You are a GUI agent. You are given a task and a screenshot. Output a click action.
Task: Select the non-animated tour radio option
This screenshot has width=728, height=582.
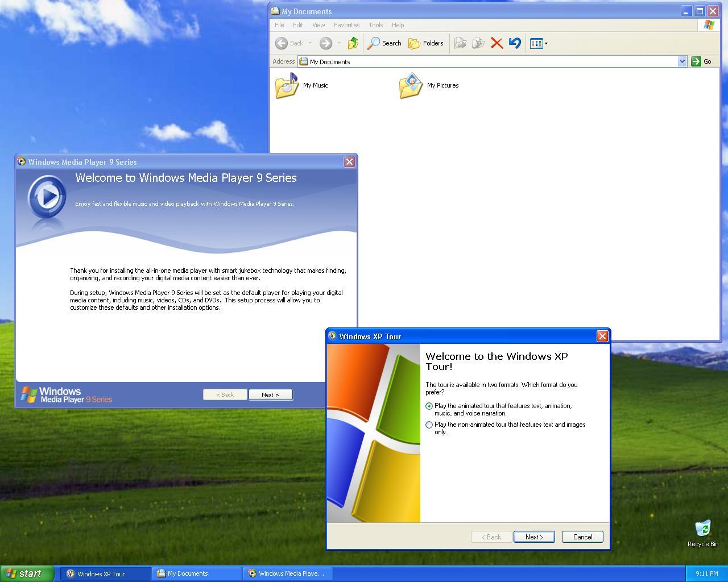point(429,425)
